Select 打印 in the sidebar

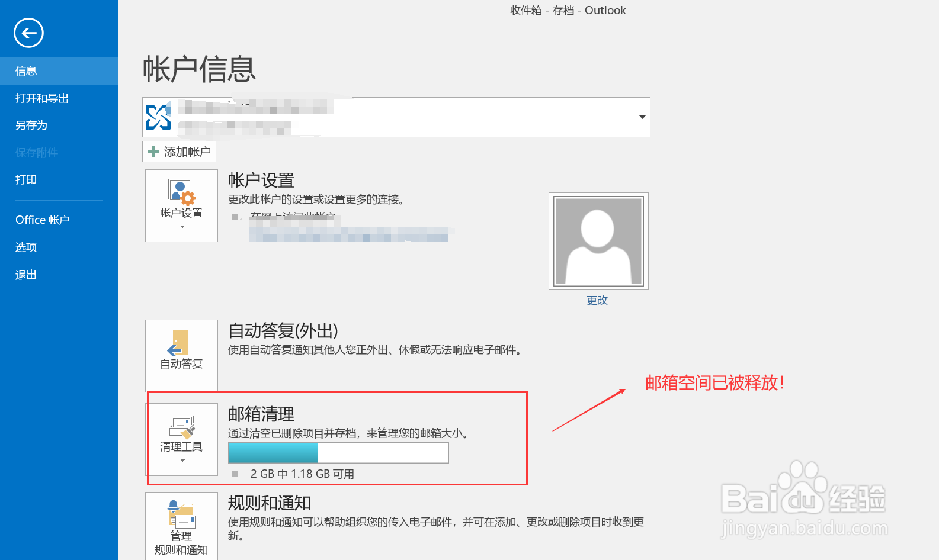coord(59,180)
